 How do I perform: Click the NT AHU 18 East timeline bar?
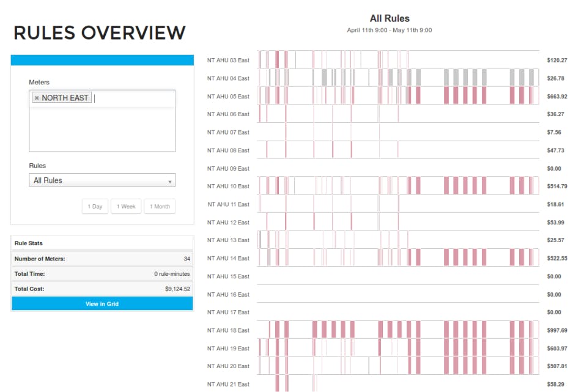[x=398, y=330]
